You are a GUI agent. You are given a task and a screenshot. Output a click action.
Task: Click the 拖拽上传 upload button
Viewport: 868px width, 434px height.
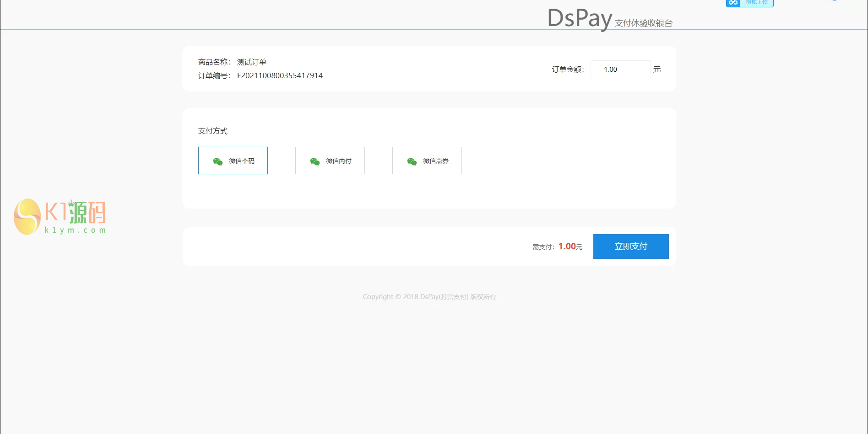(x=756, y=3)
